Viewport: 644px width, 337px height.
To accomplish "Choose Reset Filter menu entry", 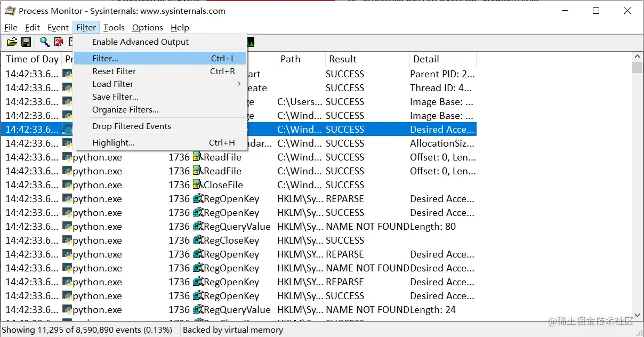I will tap(160, 71).
